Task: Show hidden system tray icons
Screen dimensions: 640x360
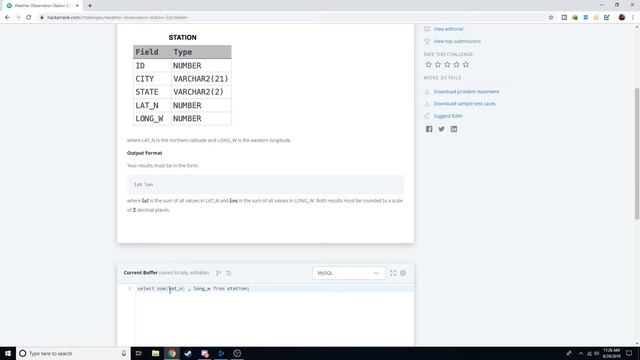Action: pyautogui.click(x=581, y=353)
